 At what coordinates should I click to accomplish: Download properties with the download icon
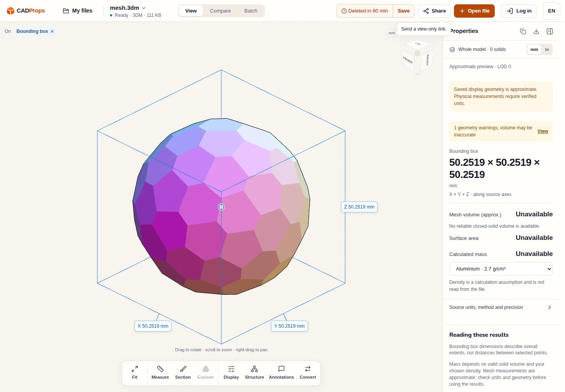click(536, 31)
